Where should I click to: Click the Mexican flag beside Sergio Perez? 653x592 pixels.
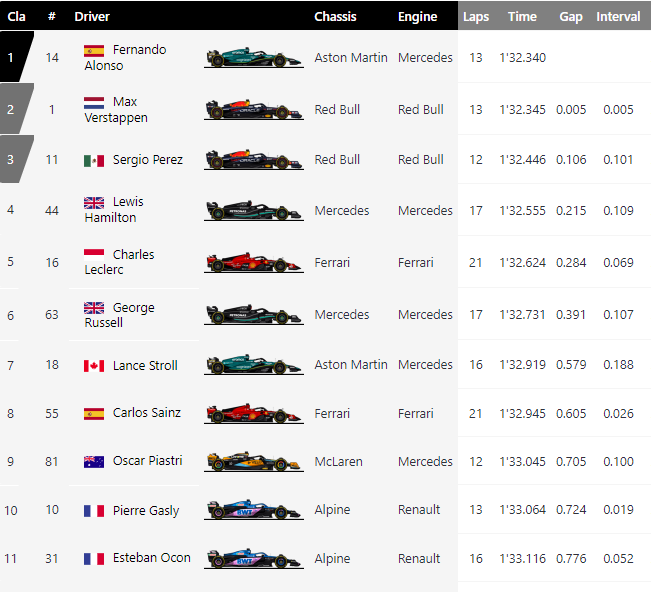click(x=94, y=160)
